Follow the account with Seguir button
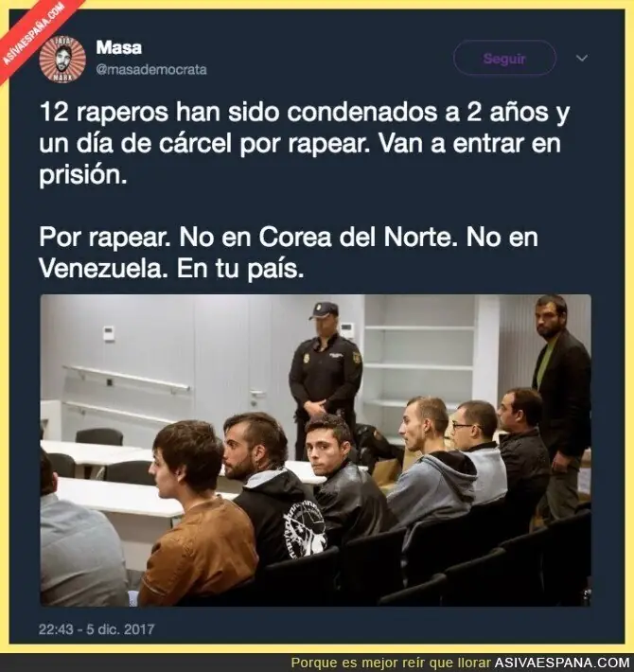634x672 pixels. 504,58
